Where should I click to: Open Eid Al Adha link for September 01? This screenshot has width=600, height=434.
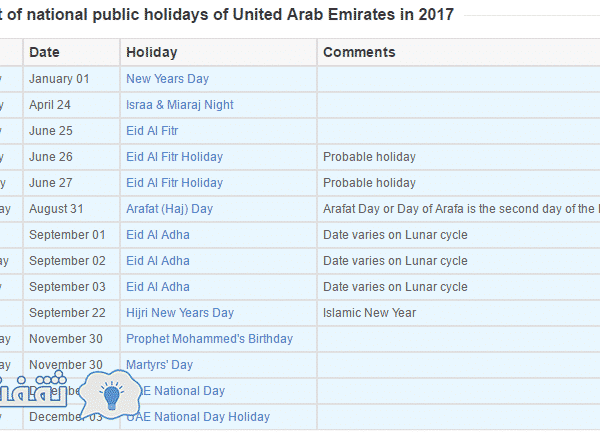pyautogui.click(x=158, y=235)
